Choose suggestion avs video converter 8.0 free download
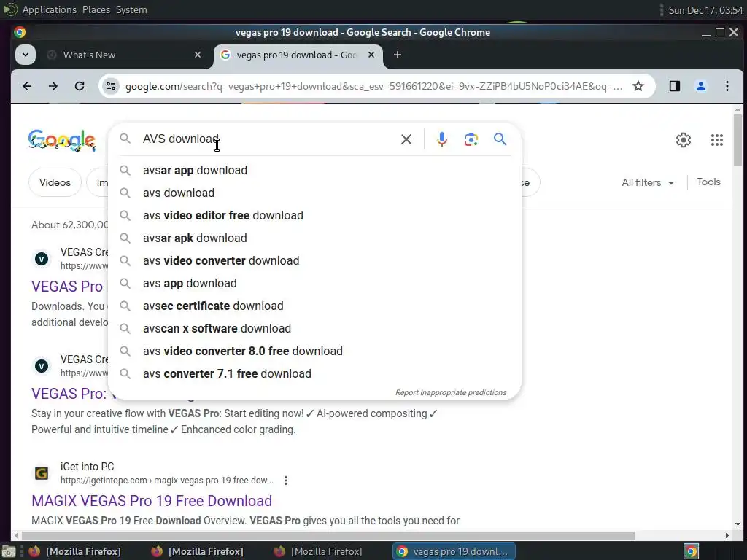This screenshot has height=560, width=747. pos(315,351)
